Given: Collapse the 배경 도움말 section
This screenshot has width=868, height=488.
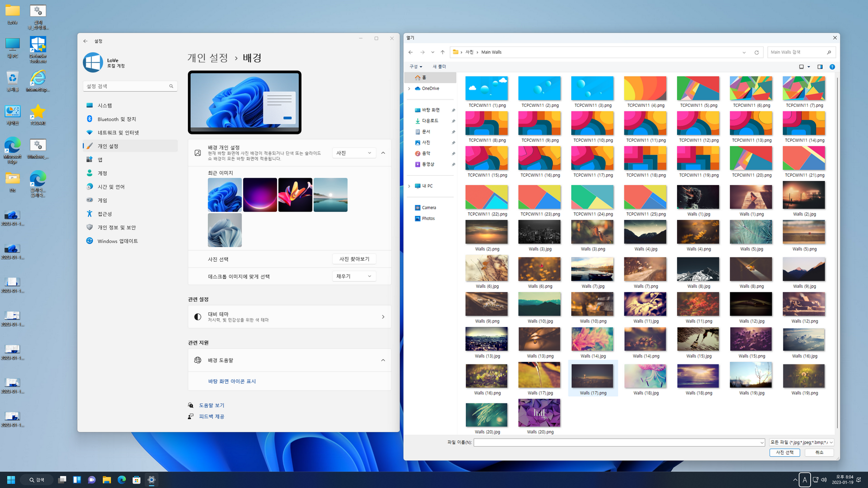Looking at the screenshot, I should tap(383, 360).
